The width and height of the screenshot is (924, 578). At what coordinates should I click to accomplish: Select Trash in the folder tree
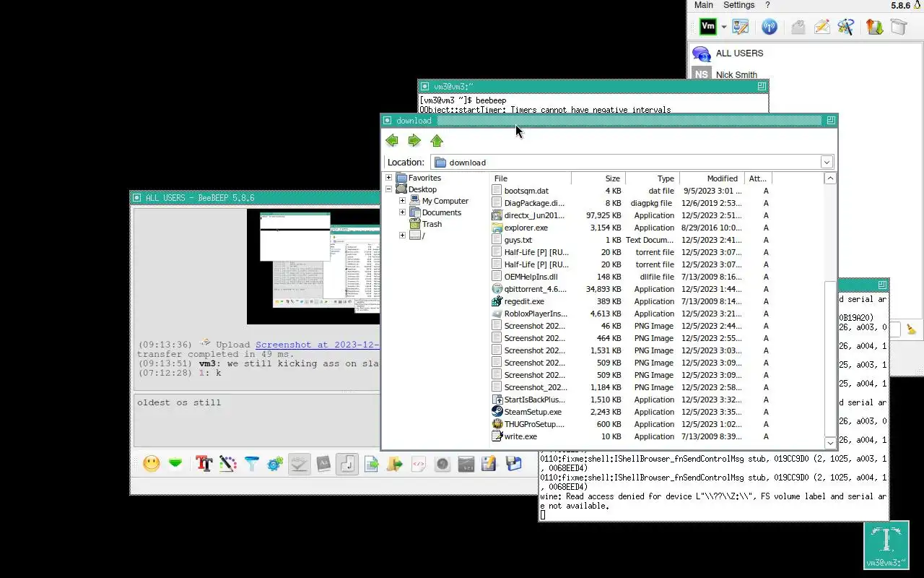432,224
